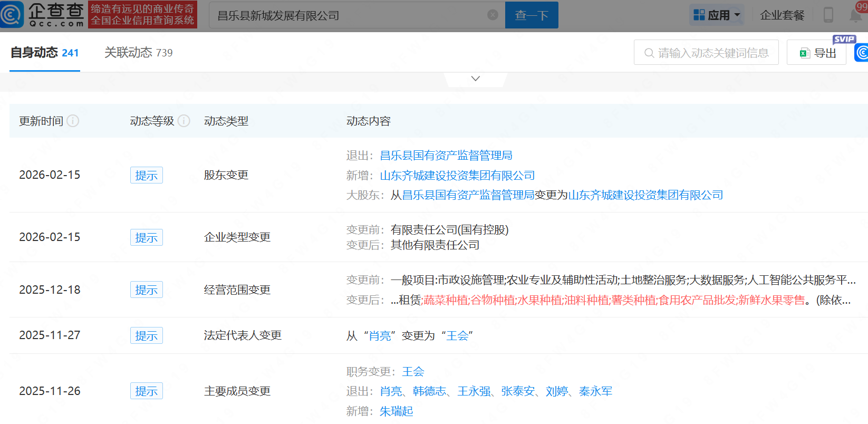The width and height of the screenshot is (868, 424).
Task: Click the info icon beside 动态等级
Action: point(184,121)
